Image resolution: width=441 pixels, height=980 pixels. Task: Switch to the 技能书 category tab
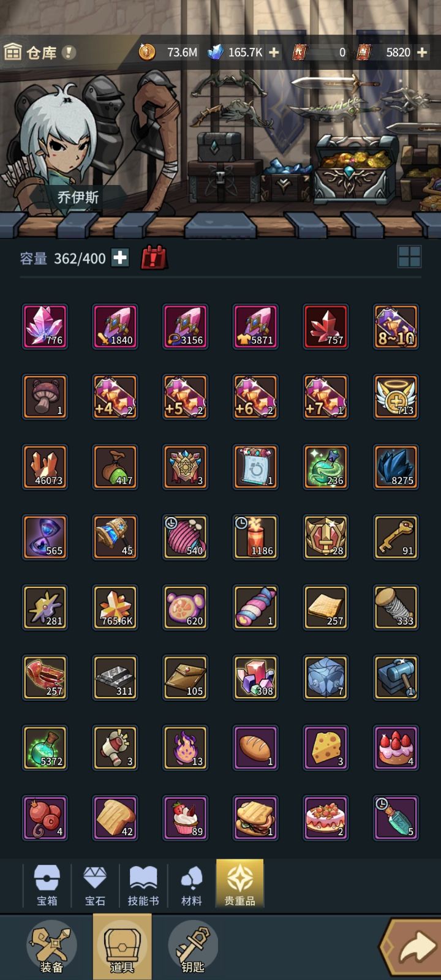click(143, 885)
